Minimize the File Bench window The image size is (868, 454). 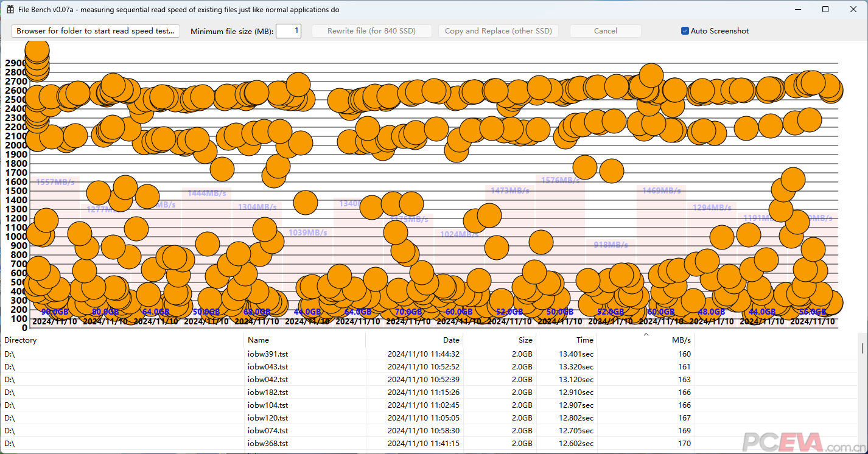pyautogui.click(x=797, y=10)
